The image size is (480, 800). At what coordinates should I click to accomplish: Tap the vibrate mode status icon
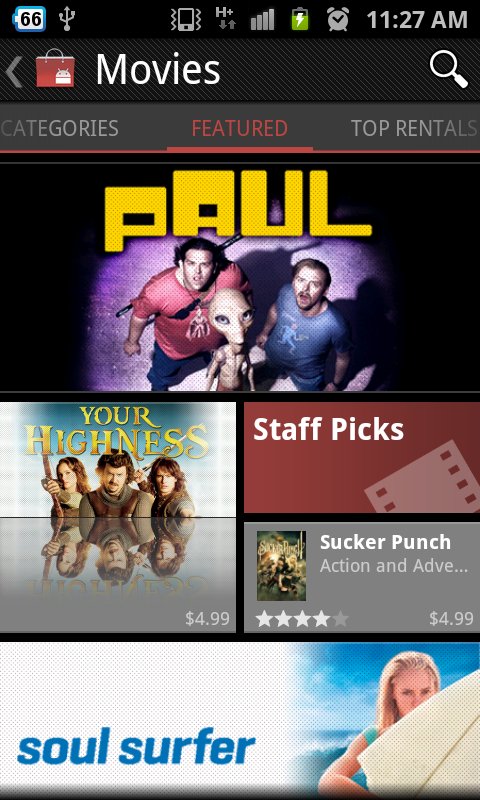pos(184,19)
